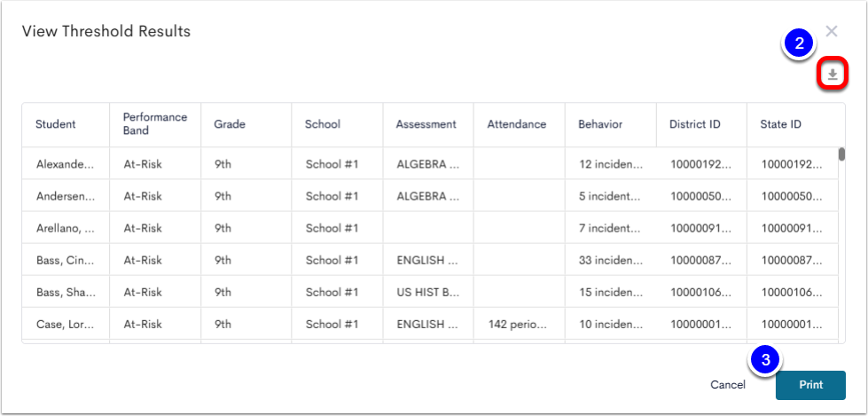
Task: Select the Alexande... student row
Action: 430,164
